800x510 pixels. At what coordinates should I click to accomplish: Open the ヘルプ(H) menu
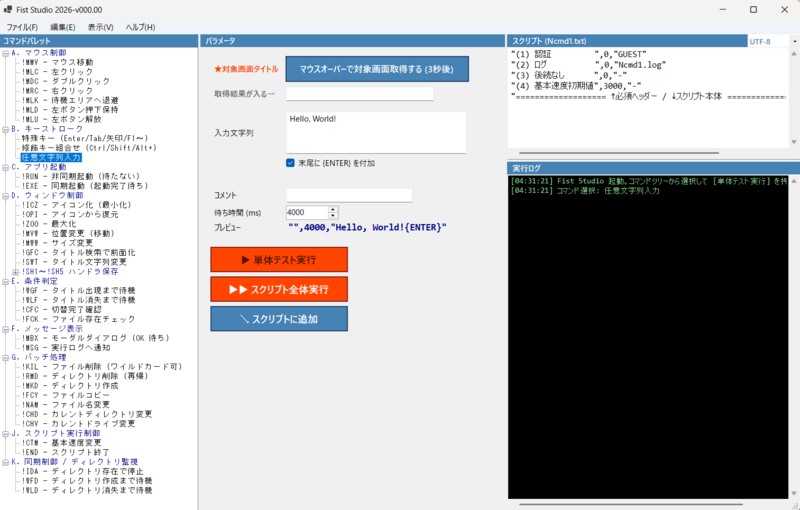click(140, 27)
